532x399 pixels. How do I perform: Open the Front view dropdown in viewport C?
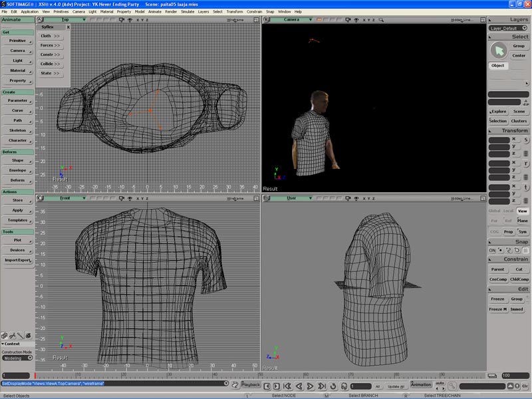(x=65, y=198)
